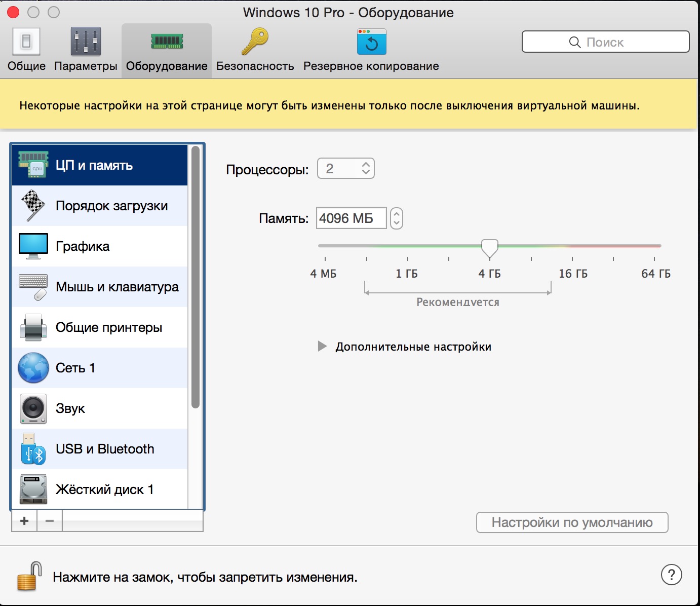
Task: Click the help question mark button
Action: [x=672, y=575]
